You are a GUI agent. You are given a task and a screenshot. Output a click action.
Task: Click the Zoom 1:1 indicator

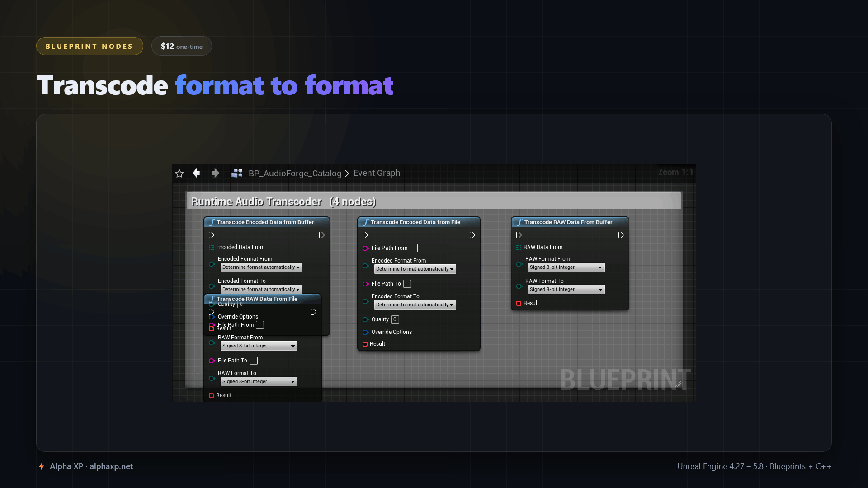(675, 173)
